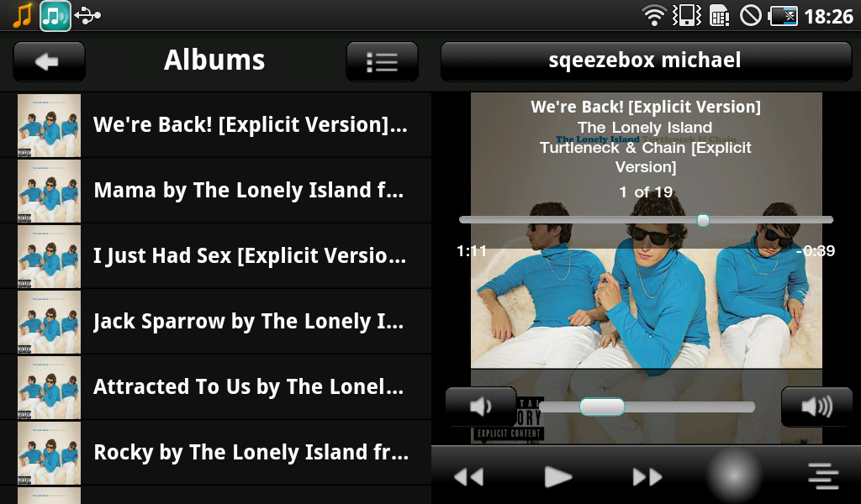
Task: Play the current track
Action: coord(558,476)
